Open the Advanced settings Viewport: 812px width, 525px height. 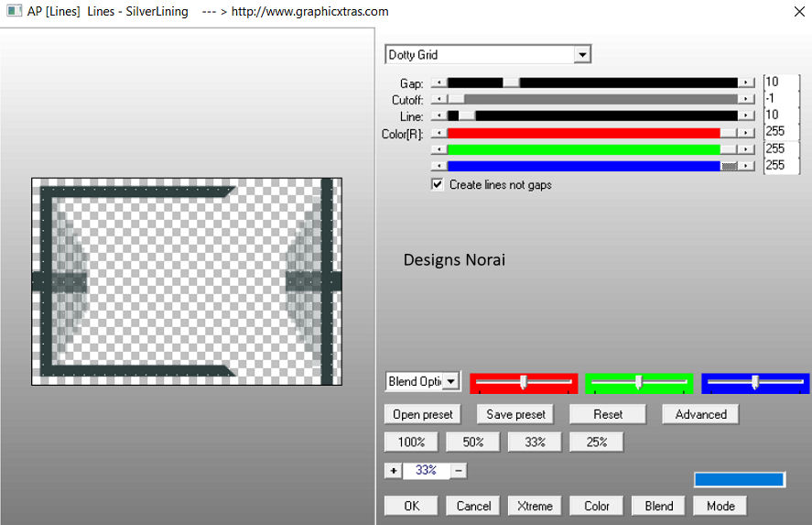[x=700, y=414]
